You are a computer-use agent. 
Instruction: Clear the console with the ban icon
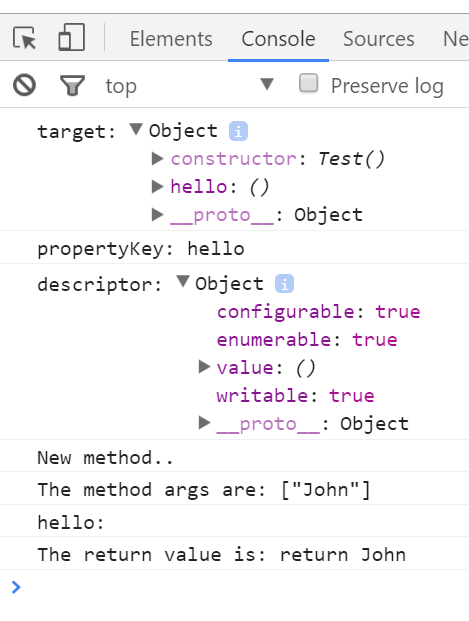25,85
